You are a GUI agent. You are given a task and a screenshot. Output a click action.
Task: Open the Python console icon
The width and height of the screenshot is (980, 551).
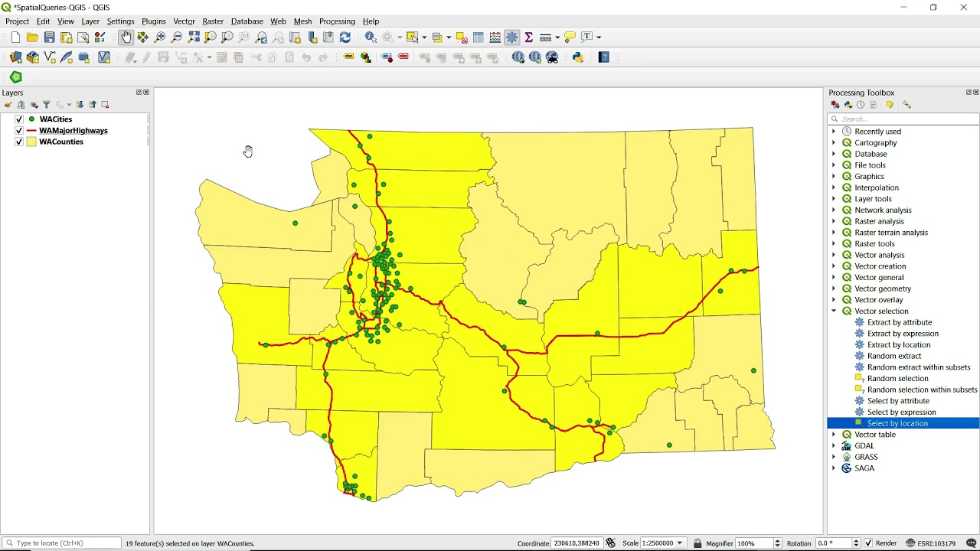578,57
